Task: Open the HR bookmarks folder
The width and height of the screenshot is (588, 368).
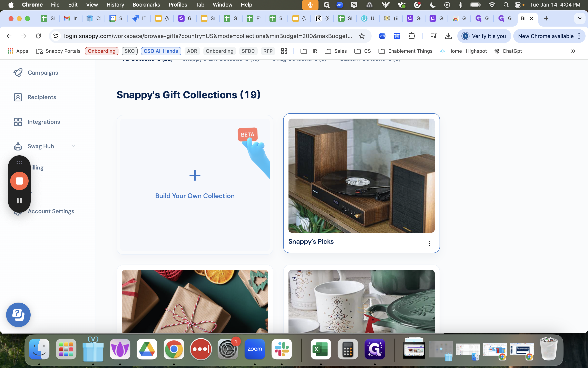Action: pyautogui.click(x=309, y=51)
